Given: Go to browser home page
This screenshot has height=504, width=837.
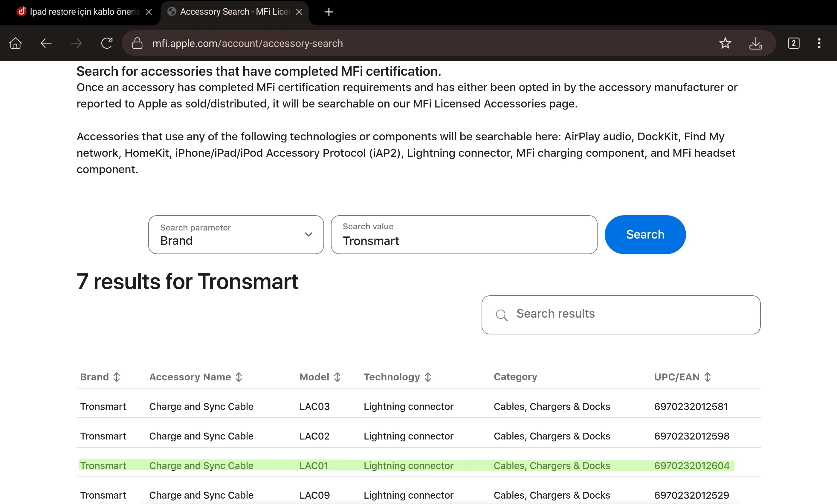Looking at the screenshot, I should (15, 43).
